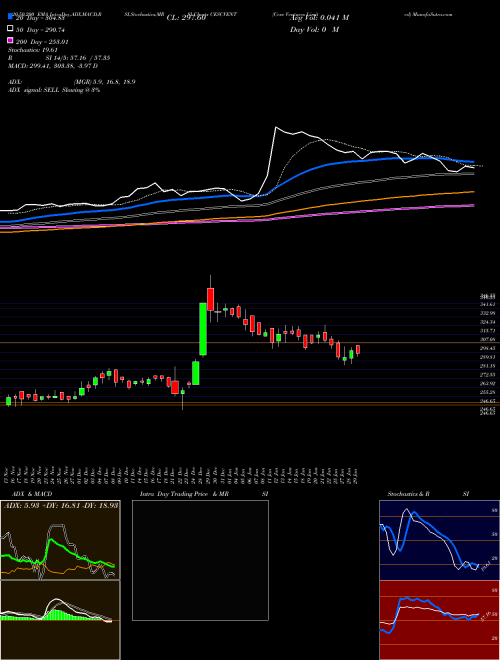Click the magenta 200 Day legend swatch
Viewport: 500px width, 660px height.
click(10, 41)
